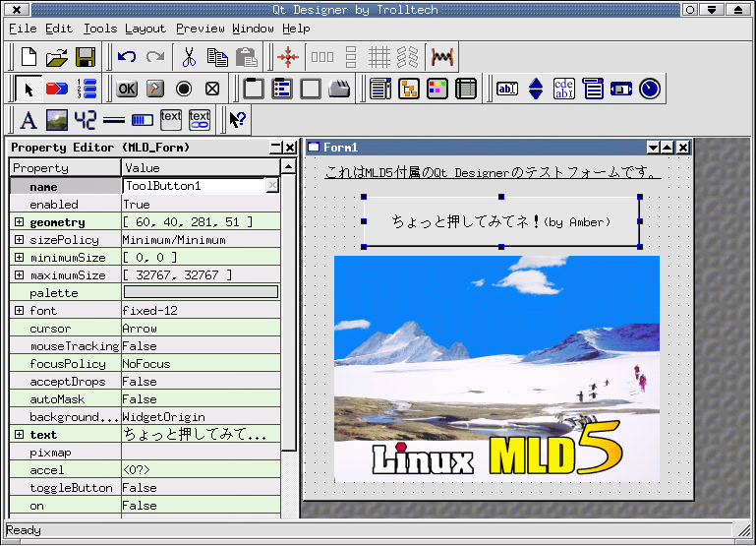Image resolution: width=756 pixels, height=546 pixels.
Task: Expand the text property
Action: coord(19,435)
